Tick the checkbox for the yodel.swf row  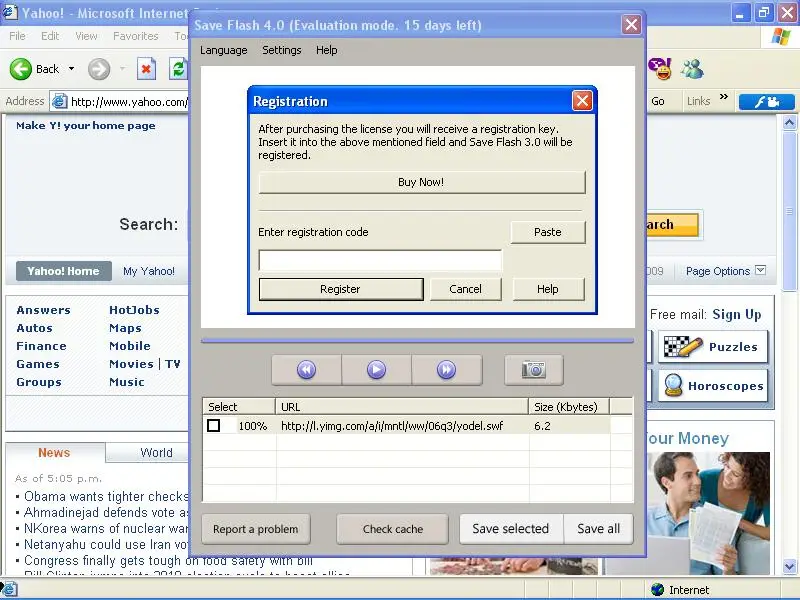pos(214,426)
